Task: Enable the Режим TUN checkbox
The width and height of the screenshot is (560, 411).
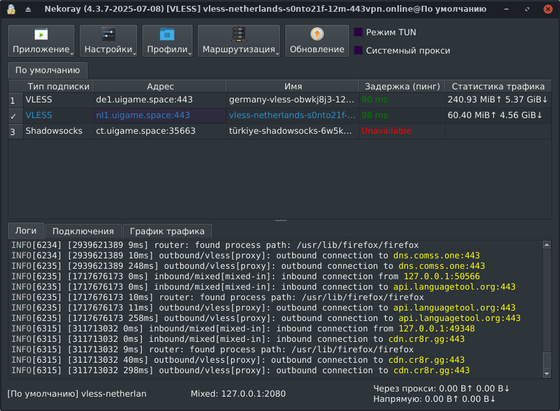Action: click(358, 32)
